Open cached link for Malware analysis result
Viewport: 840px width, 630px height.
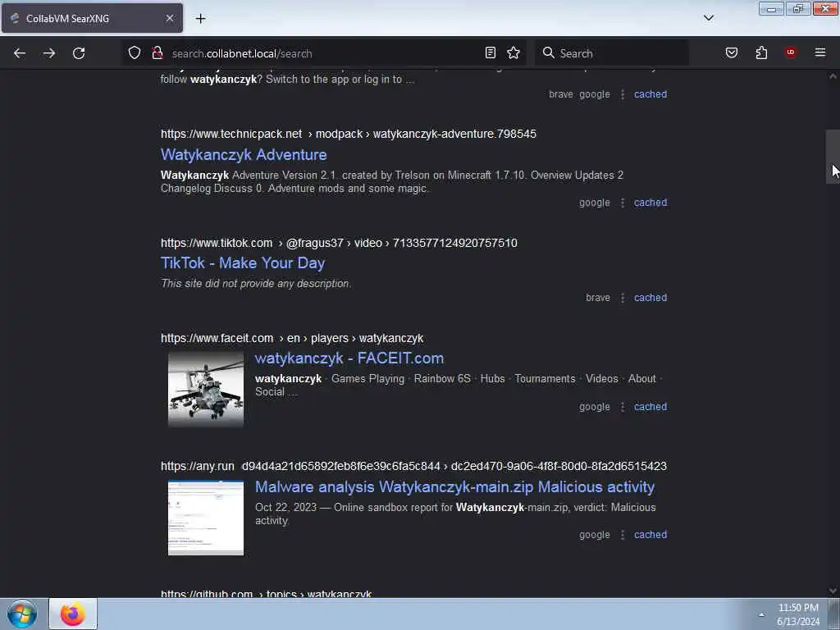tap(651, 535)
